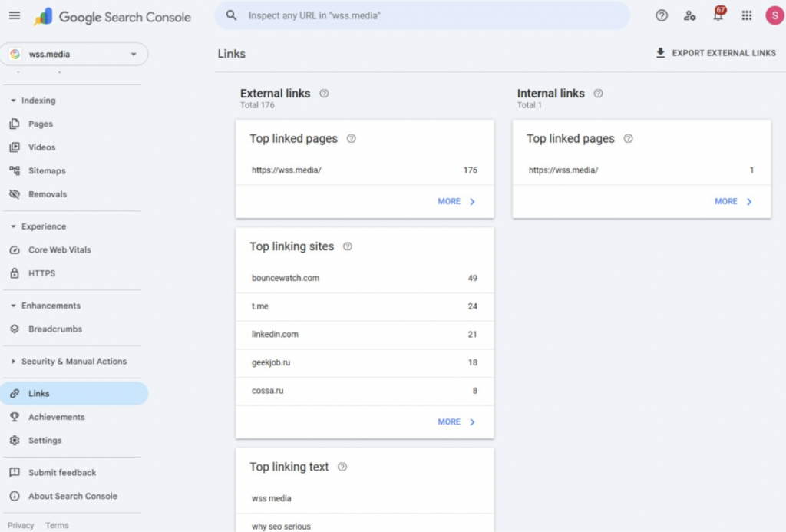The height and width of the screenshot is (532, 786).
Task: Click the Sitemaps icon
Action: pos(15,171)
